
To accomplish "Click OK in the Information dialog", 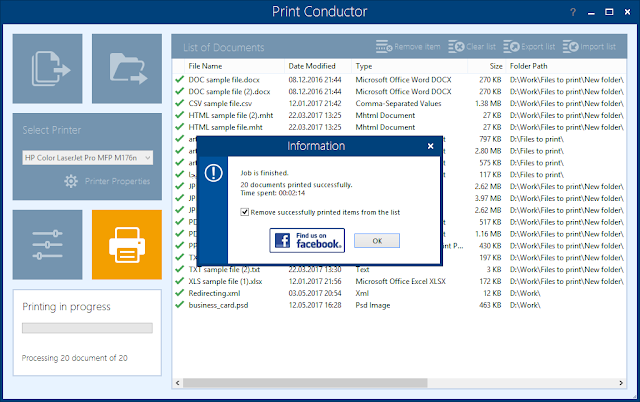I will 377,241.
